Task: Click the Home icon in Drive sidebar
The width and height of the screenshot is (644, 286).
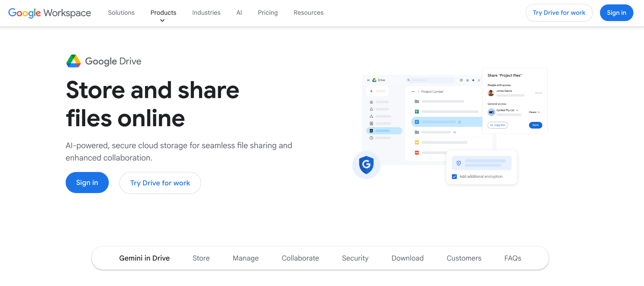Action: 371,102
